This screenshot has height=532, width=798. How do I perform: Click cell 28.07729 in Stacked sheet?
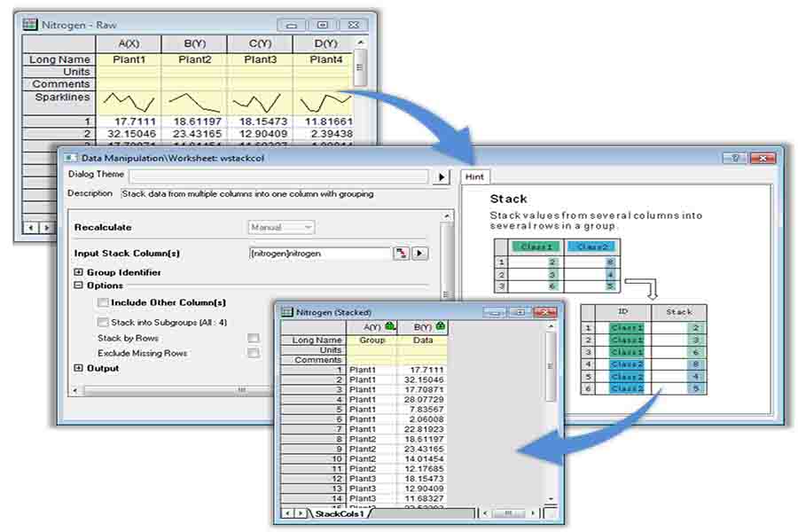(422, 399)
